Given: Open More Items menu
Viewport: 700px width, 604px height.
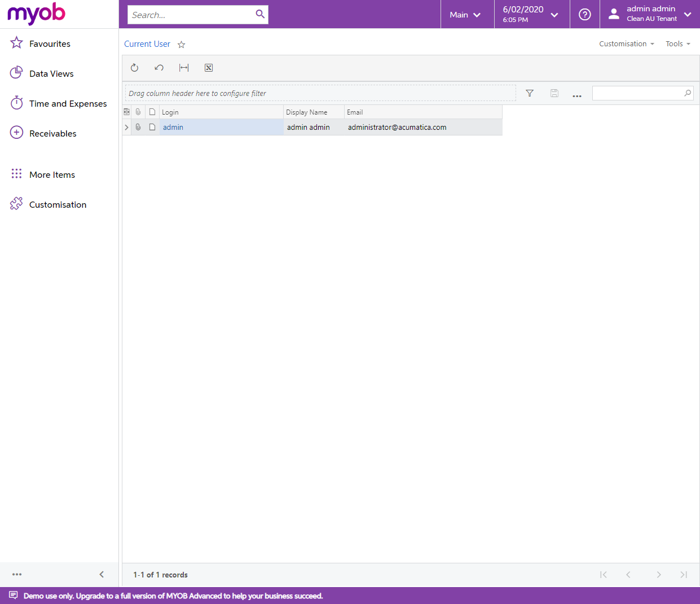Looking at the screenshot, I should coord(52,174).
